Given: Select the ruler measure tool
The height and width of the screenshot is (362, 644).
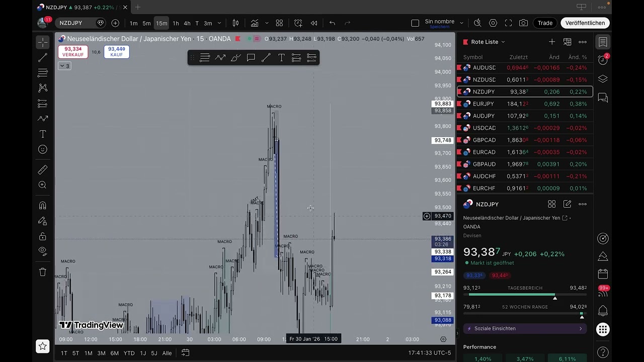Looking at the screenshot, I should (43, 169).
